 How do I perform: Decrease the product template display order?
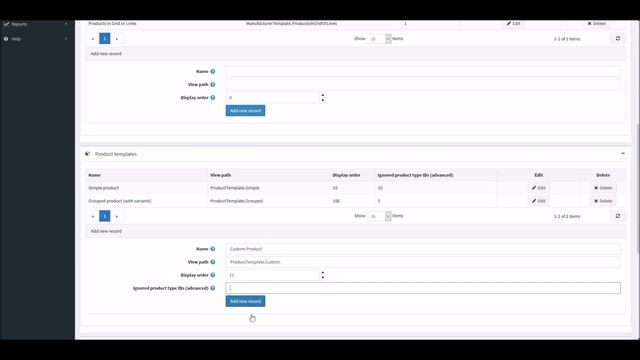(x=323, y=278)
